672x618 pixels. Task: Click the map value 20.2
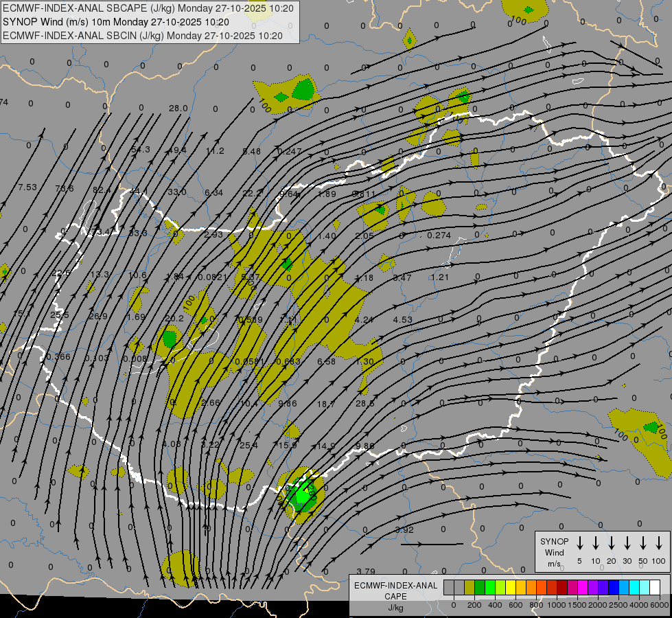click(174, 318)
